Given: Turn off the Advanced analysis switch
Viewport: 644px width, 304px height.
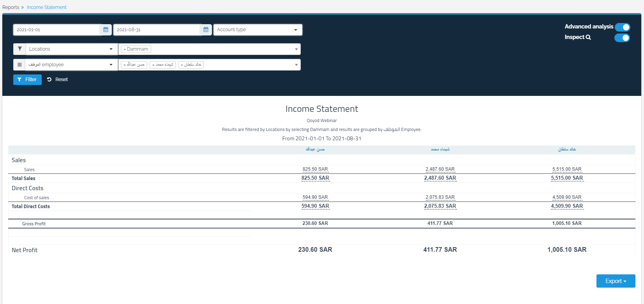Looking at the screenshot, I should (x=622, y=27).
